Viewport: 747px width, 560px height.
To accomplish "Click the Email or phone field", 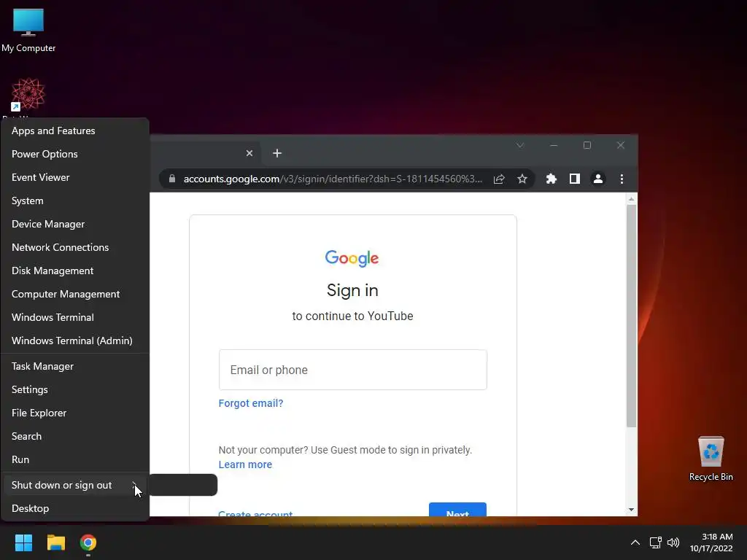I will [352, 370].
